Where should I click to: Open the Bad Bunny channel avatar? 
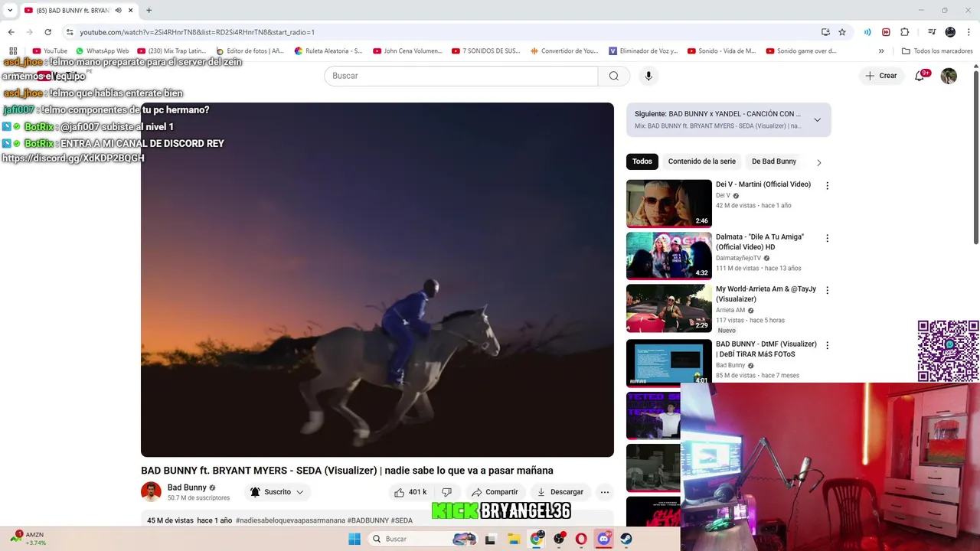pos(151,492)
